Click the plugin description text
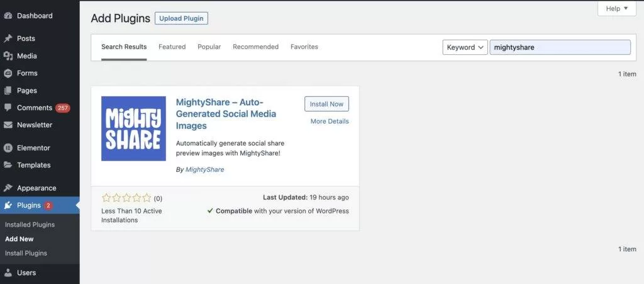The width and height of the screenshot is (644, 284). pos(230,149)
